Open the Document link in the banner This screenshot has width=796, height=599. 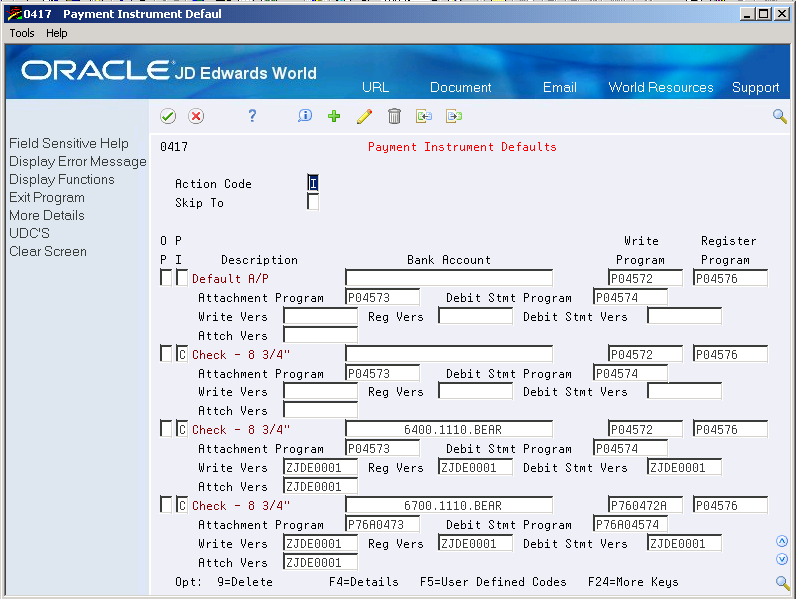[460, 87]
